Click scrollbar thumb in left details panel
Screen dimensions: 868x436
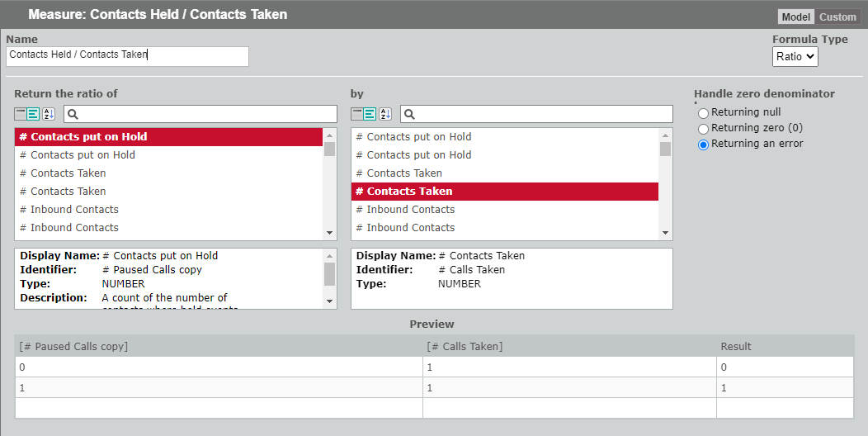click(330, 273)
